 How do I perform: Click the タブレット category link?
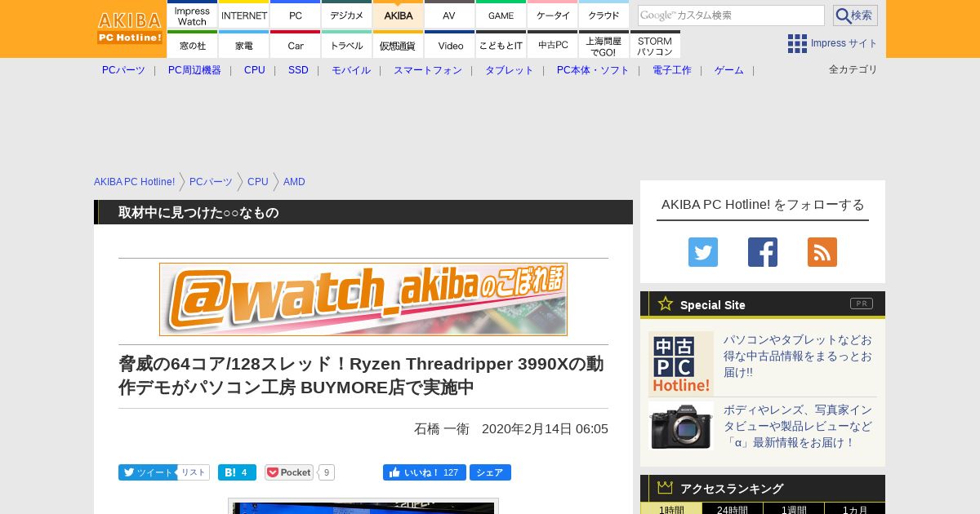click(510, 70)
